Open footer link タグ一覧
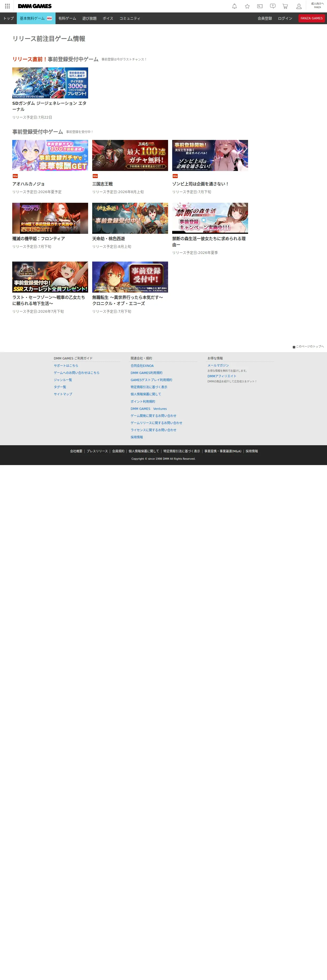Screen dimensions: 327x980 pos(60,387)
